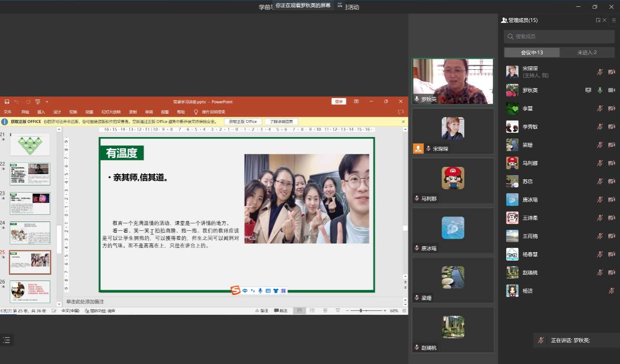Click the 了解详细信息 button
The height and width of the screenshot is (364, 620).
[281, 121]
